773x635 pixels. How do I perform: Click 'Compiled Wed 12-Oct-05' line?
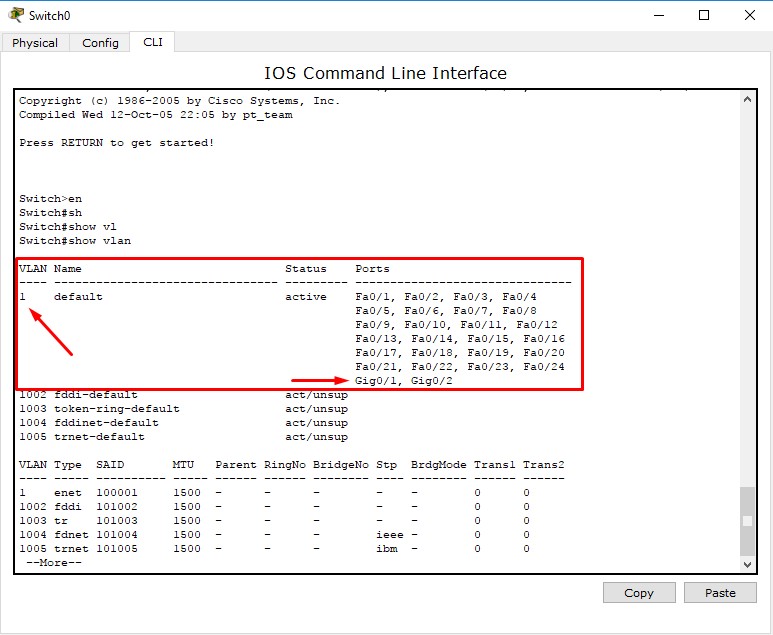[x=156, y=114]
